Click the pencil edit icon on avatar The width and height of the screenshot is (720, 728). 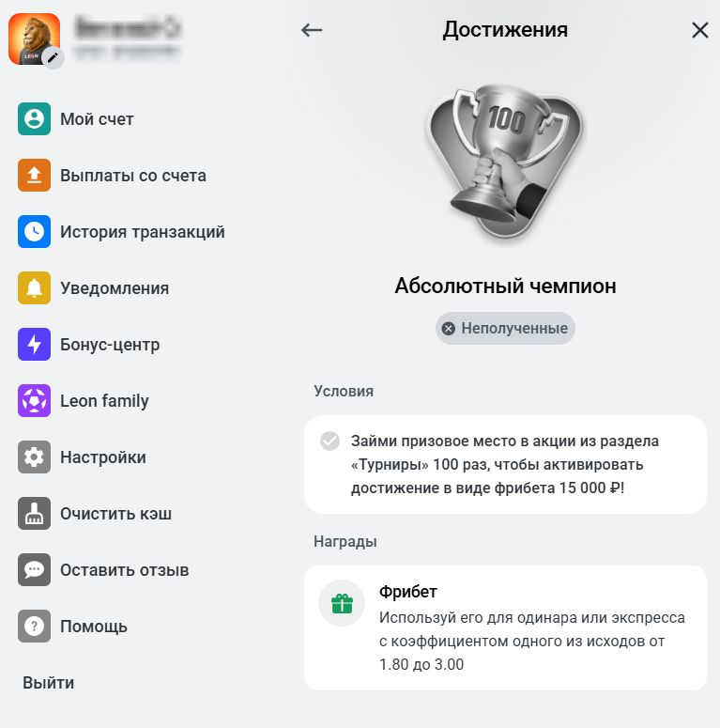click(53, 57)
